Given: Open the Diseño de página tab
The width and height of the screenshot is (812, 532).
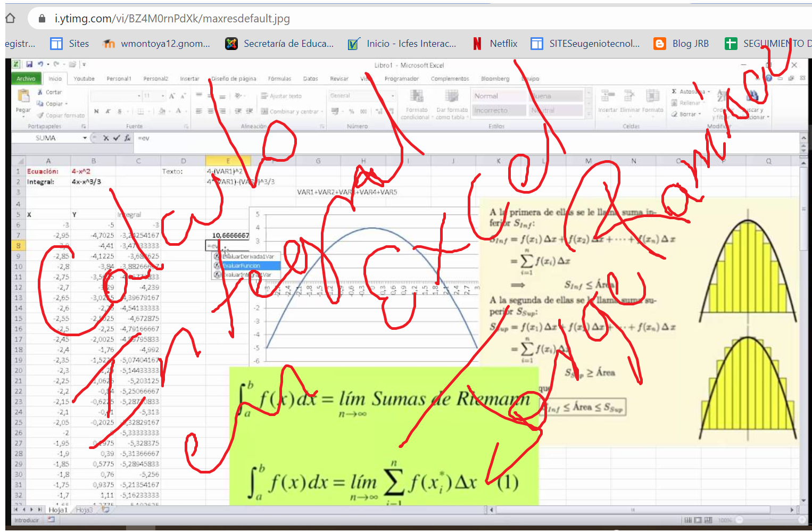Looking at the screenshot, I should pos(234,78).
